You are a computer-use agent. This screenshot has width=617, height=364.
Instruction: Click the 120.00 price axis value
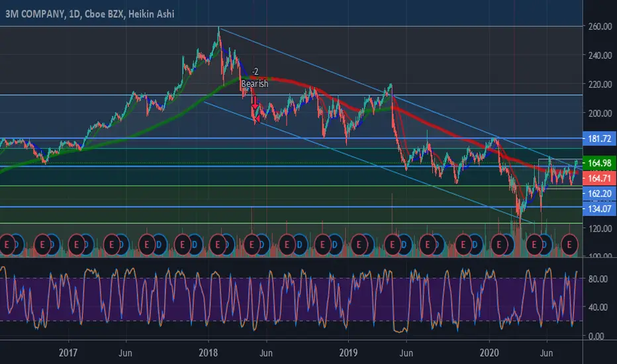coord(600,228)
